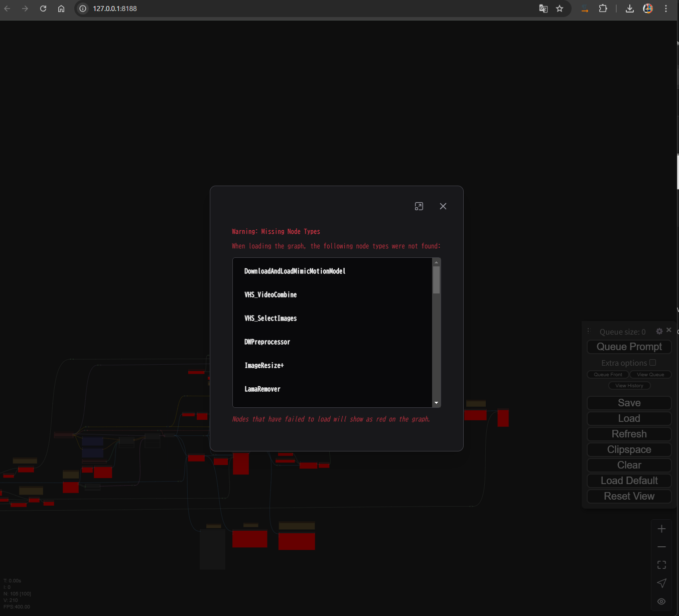Fit the entire graph to the view
The height and width of the screenshot is (616, 679).
click(661, 564)
